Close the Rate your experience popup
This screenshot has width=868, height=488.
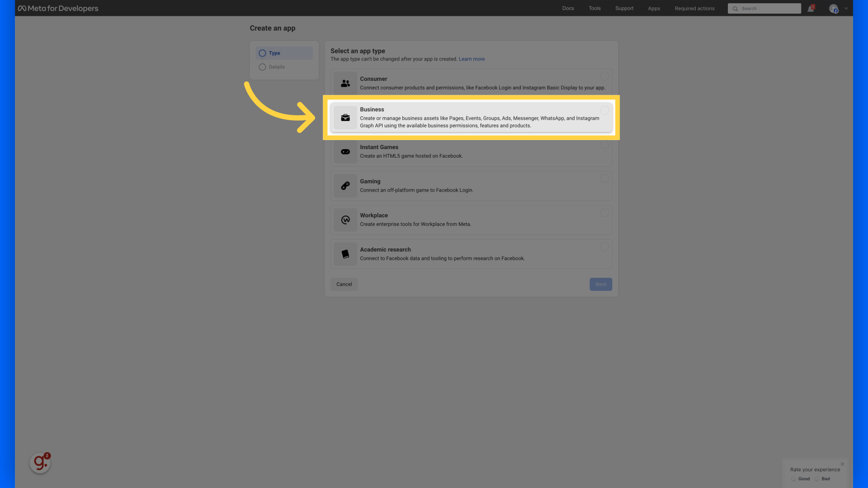click(x=842, y=464)
